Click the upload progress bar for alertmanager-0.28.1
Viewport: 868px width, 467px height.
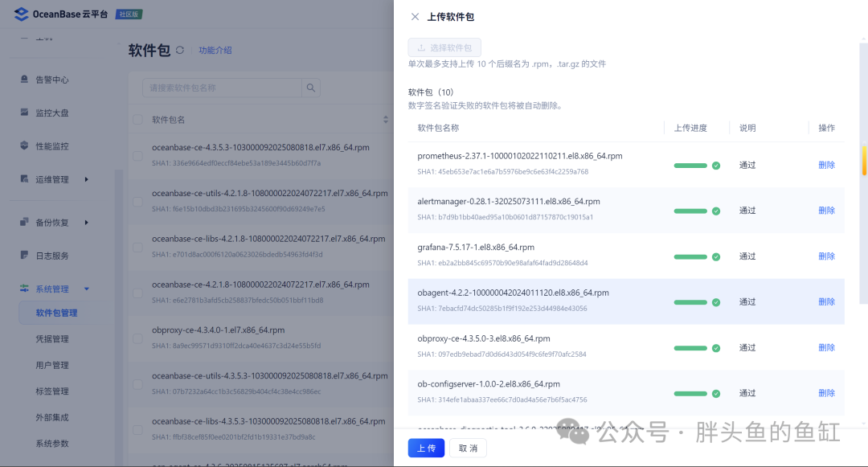point(690,211)
